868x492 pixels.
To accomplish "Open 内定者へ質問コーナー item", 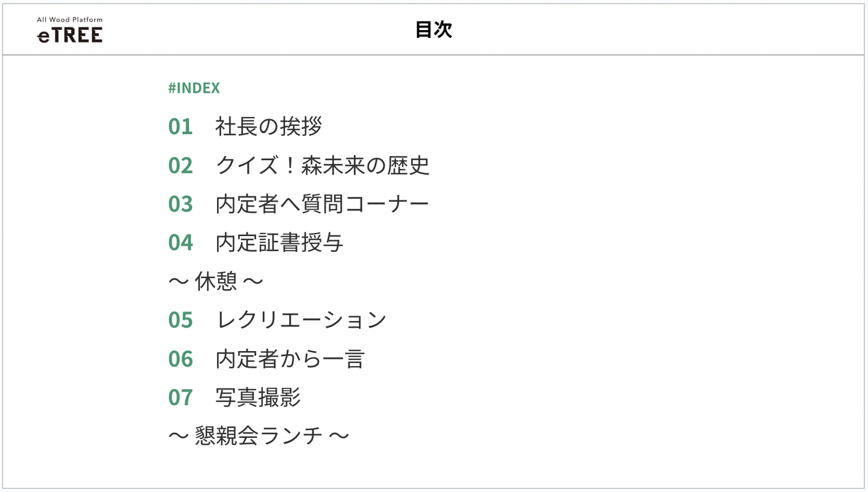I will click(x=322, y=204).
